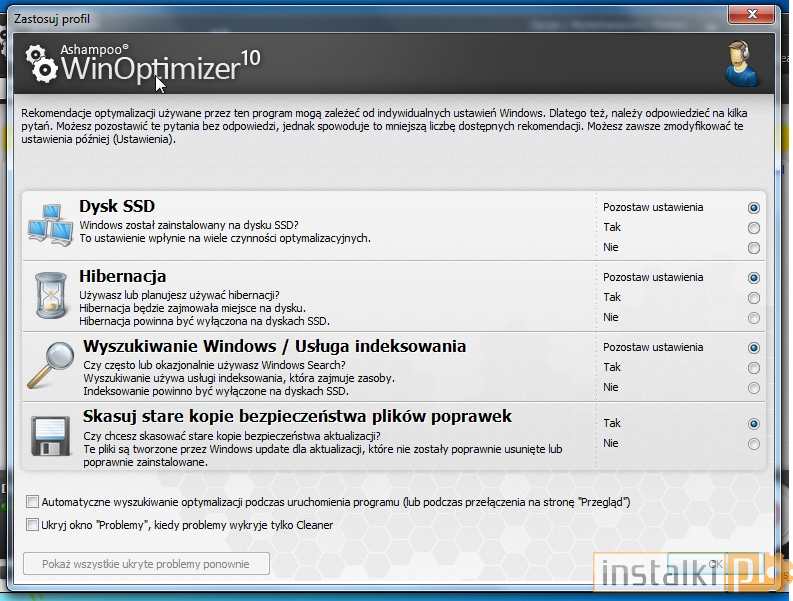The width and height of the screenshot is (793, 601).
Task: Click the support agent headset icon
Action: 741,64
